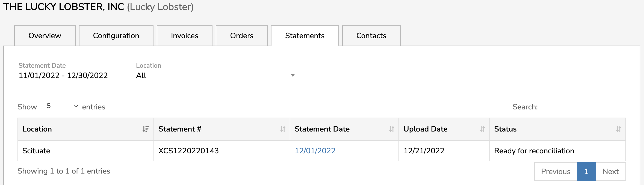
Task: Click the Next pagination button
Action: 611,172
